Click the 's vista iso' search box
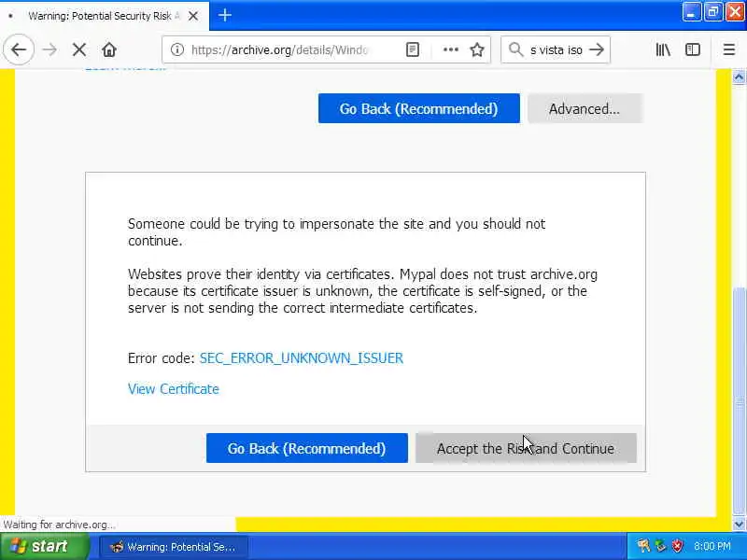The width and height of the screenshot is (747, 560). 557,49
